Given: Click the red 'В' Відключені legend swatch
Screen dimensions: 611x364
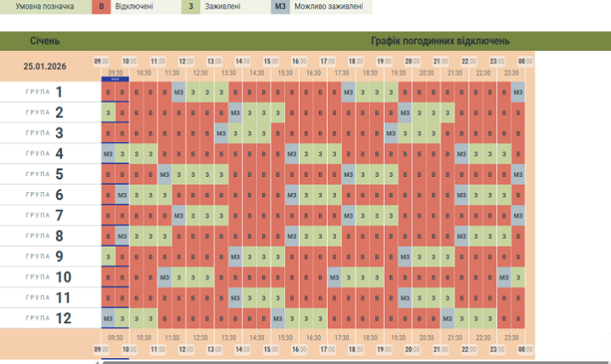Looking at the screenshot, I should (102, 7).
